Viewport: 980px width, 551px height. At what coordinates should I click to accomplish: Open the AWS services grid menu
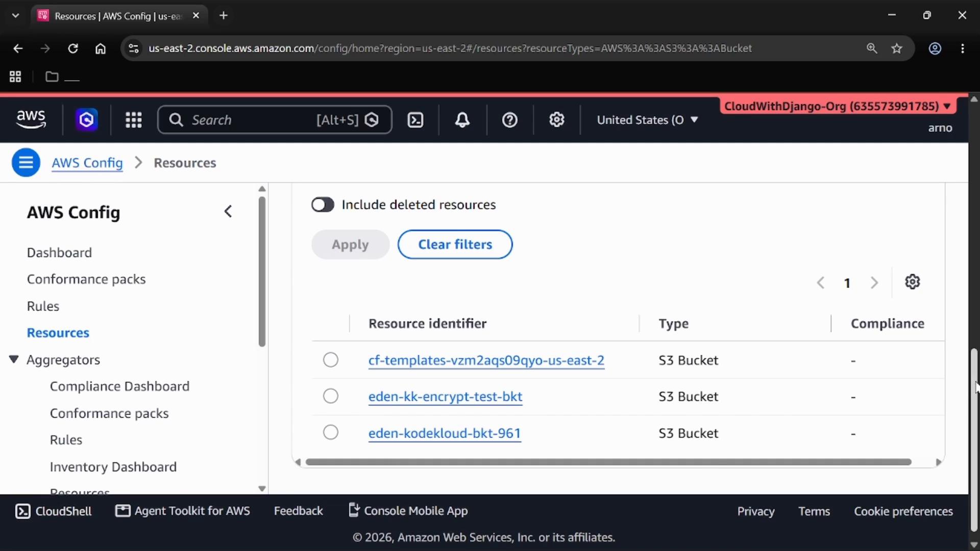(134, 120)
